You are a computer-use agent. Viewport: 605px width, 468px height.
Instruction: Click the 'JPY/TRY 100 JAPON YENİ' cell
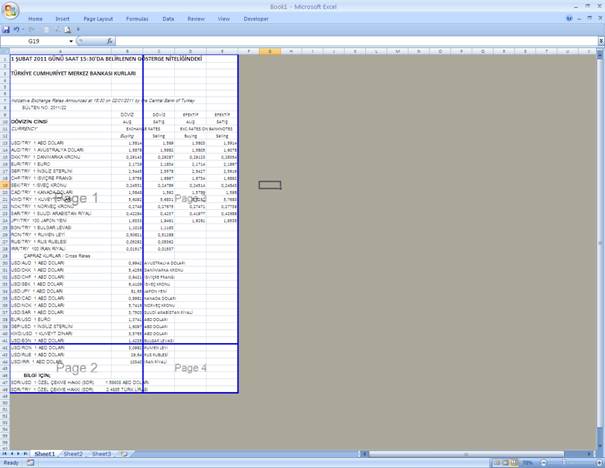tap(61, 220)
